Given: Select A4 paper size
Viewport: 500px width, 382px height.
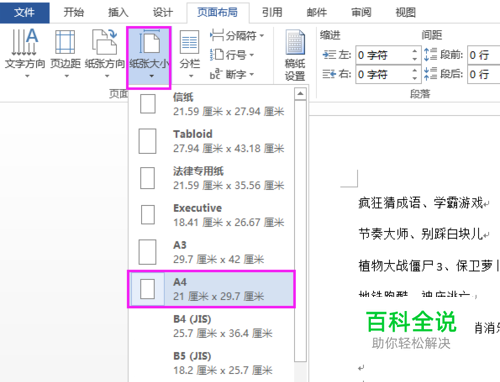Looking at the screenshot, I should pos(211,289).
